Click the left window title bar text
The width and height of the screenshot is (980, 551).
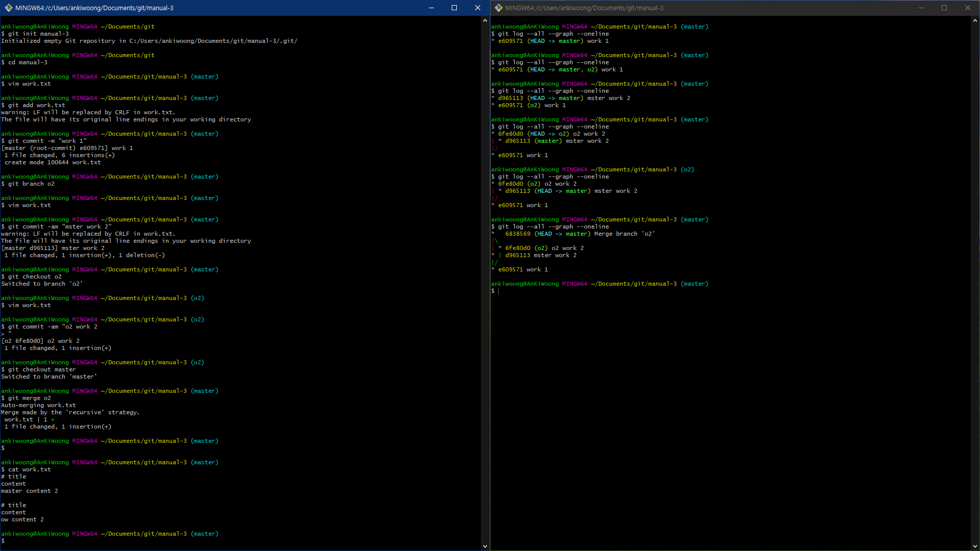pos(94,8)
